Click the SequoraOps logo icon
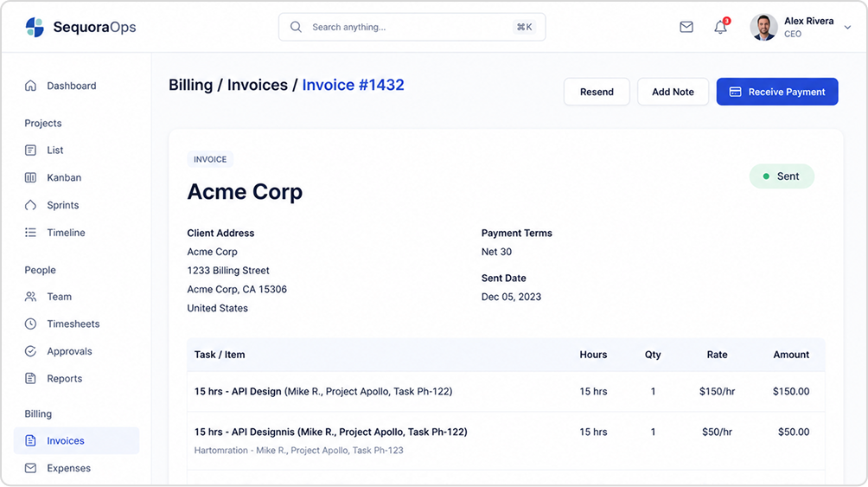Viewport: 868px width, 487px height. (35, 27)
